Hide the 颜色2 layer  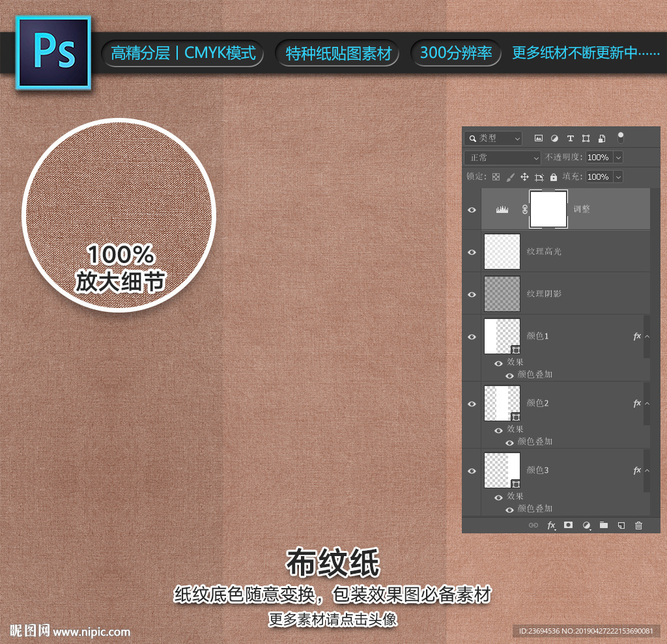(x=472, y=404)
